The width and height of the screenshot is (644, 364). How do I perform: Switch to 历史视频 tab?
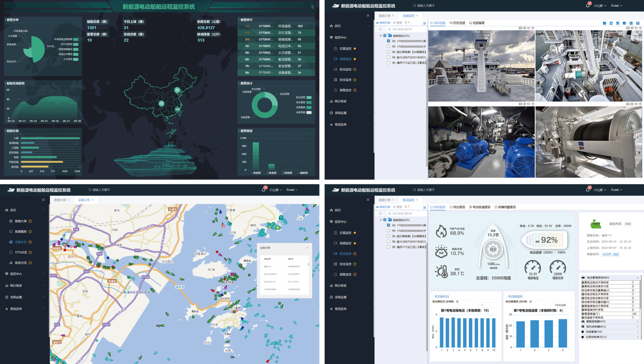[457, 23]
